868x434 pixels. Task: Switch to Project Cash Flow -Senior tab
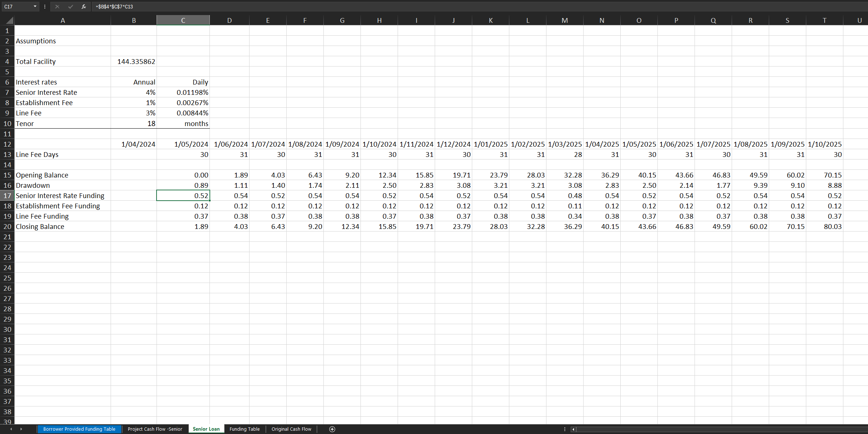pyautogui.click(x=155, y=429)
